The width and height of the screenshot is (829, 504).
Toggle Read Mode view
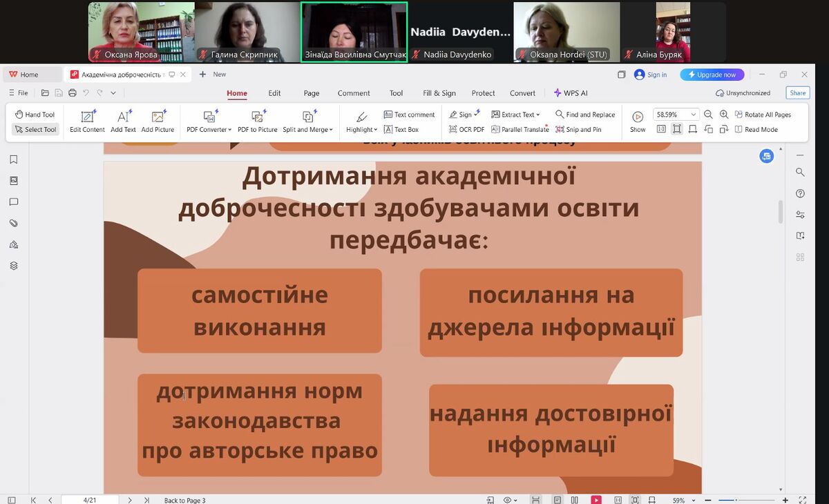(x=756, y=129)
